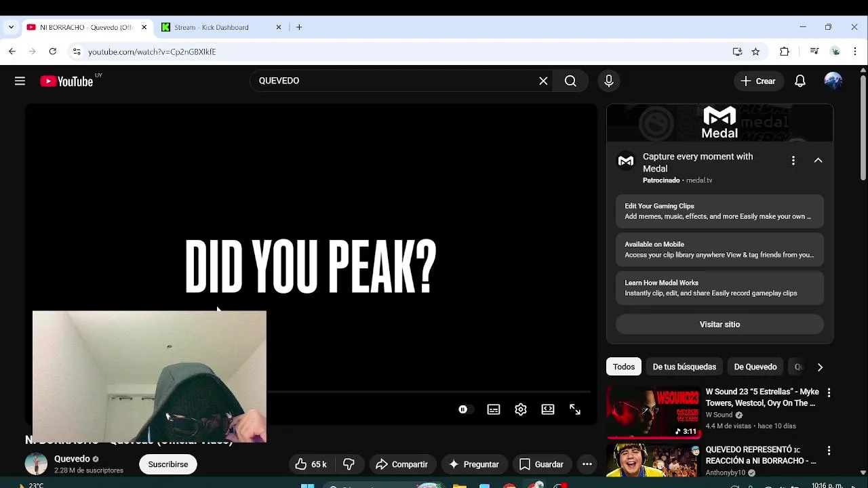The width and height of the screenshot is (868, 488).
Task: Share with the Compartir button
Action: pos(402,464)
